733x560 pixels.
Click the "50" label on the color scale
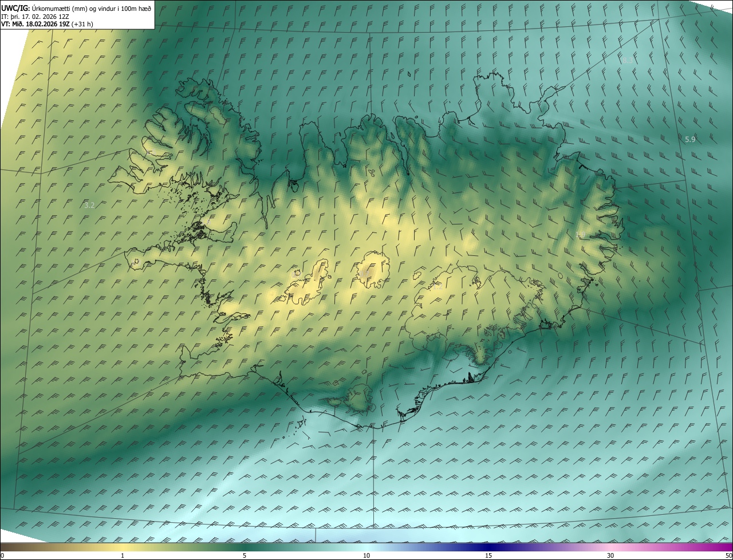click(728, 555)
